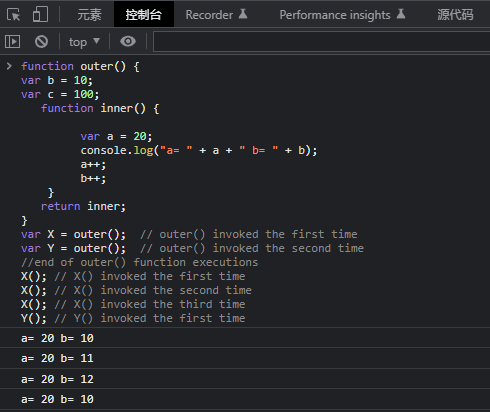Screen dimensions: 490x412
Task: Click the Performance insights flask icon
Action: click(401, 14)
